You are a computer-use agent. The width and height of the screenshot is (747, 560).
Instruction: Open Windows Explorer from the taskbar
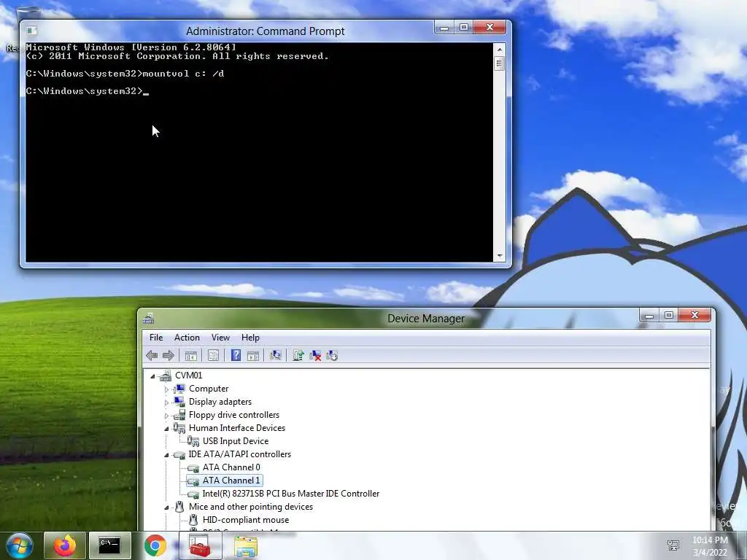246,546
